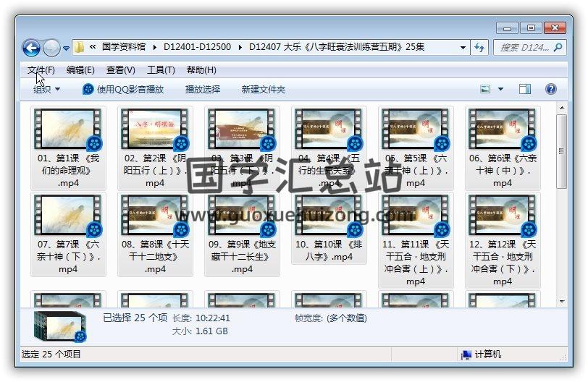The width and height of the screenshot is (588, 382).
Task: Click the Back navigation arrow button
Action: (x=31, y=48)
